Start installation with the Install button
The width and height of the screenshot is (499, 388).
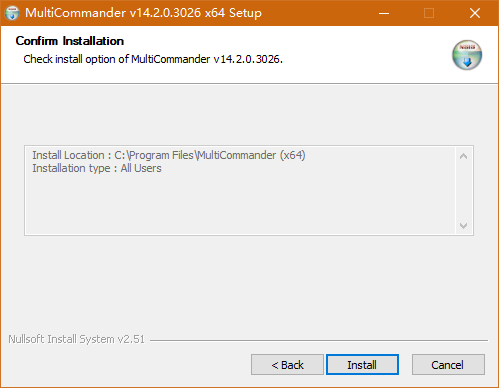tap(362, 365)
